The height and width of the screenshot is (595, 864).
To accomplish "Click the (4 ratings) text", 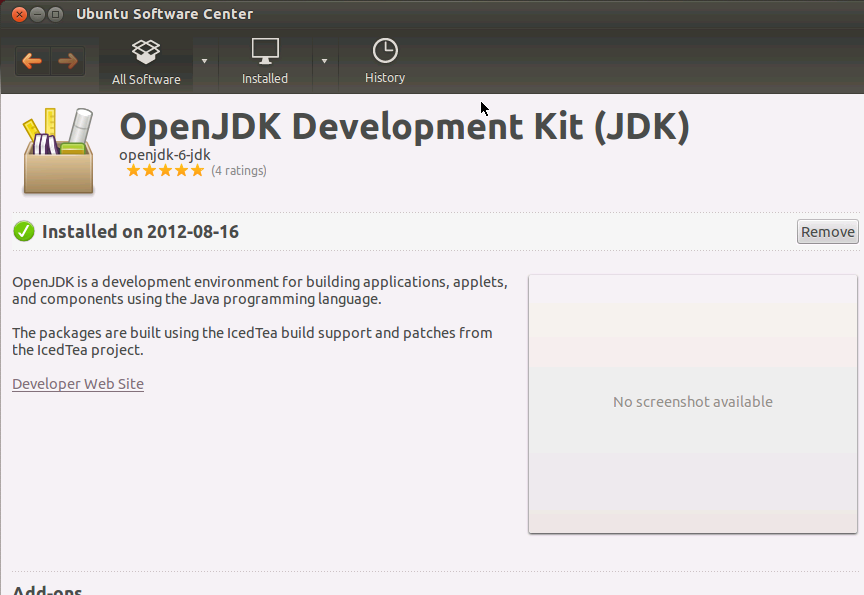I will (x=239, y=171).
